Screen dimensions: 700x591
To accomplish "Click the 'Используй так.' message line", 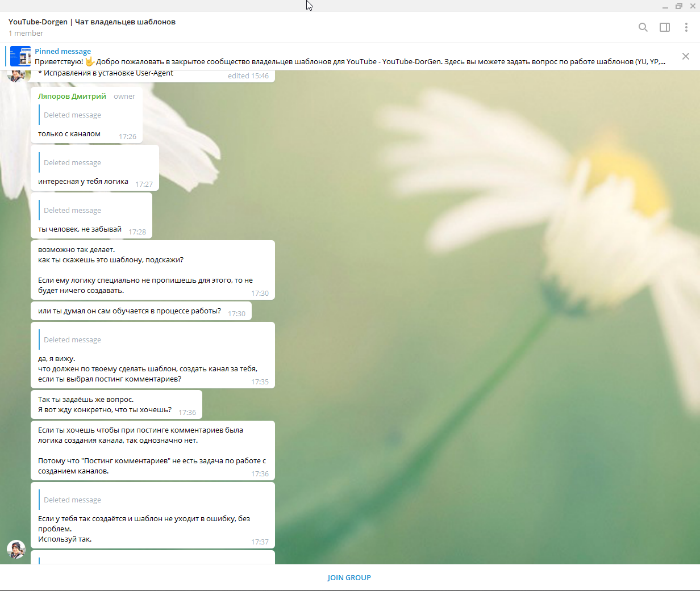I will (65, 539).
